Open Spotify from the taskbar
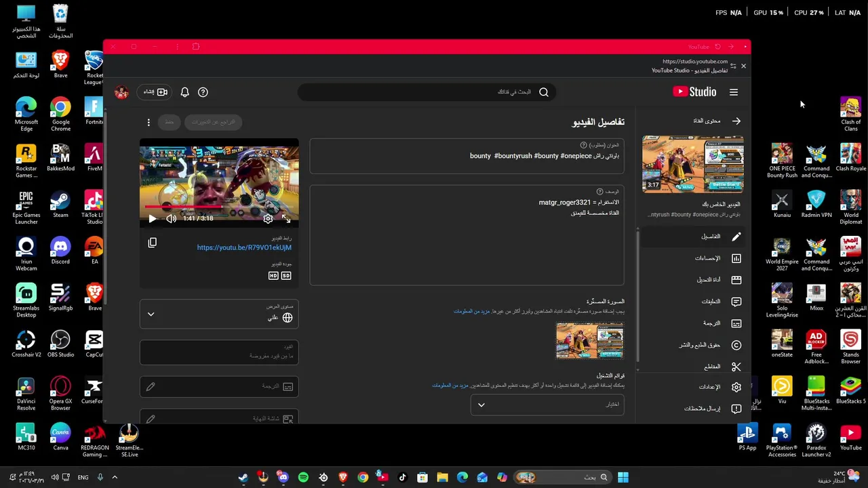Screen dimensions: 868x488 coord(303,478)
